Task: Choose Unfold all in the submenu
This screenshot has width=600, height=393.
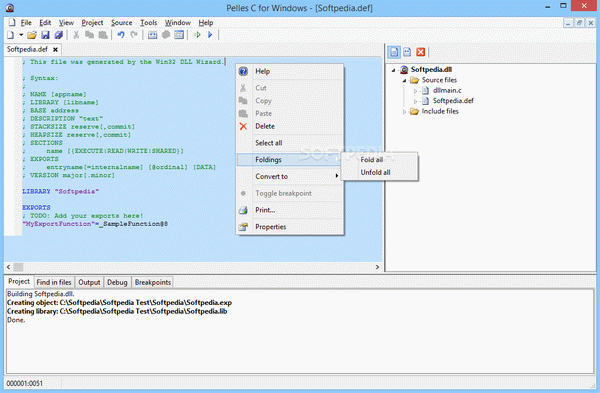Action: (x=379, y=172)
